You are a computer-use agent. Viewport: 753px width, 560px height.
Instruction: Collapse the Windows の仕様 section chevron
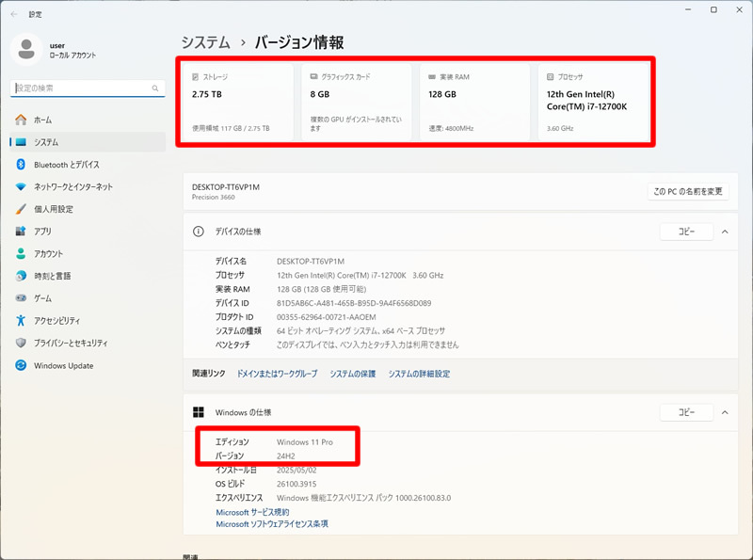[725, 412]
